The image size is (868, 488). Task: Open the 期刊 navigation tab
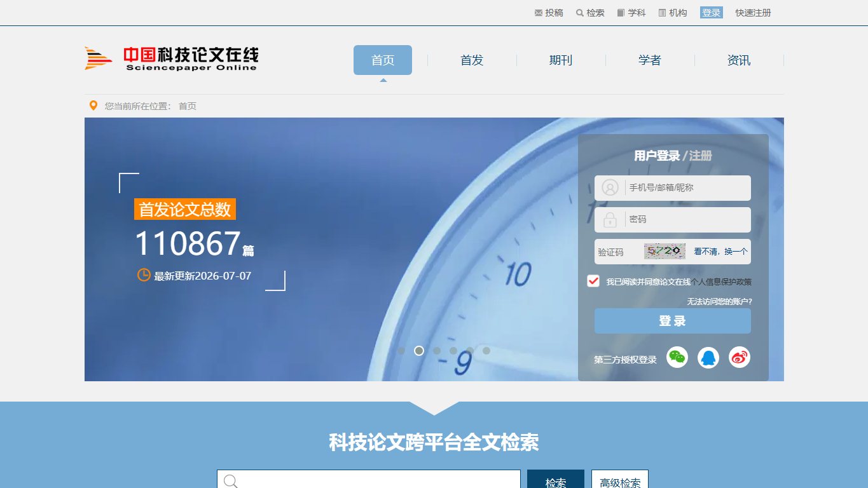coord(561,60)
